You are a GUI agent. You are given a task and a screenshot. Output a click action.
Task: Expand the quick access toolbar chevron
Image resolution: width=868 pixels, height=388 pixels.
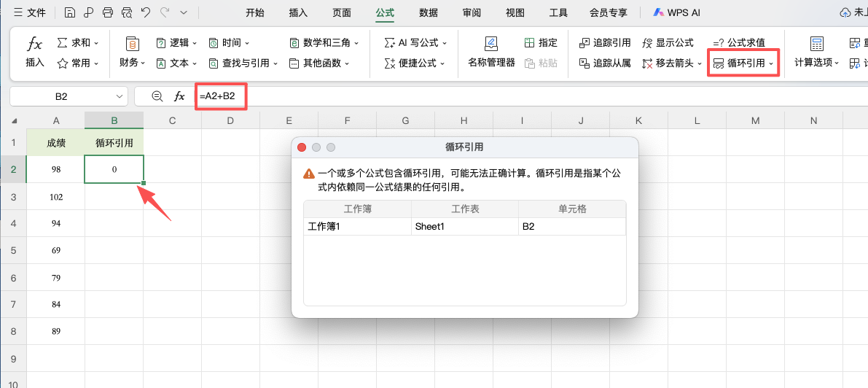point(184,12)
